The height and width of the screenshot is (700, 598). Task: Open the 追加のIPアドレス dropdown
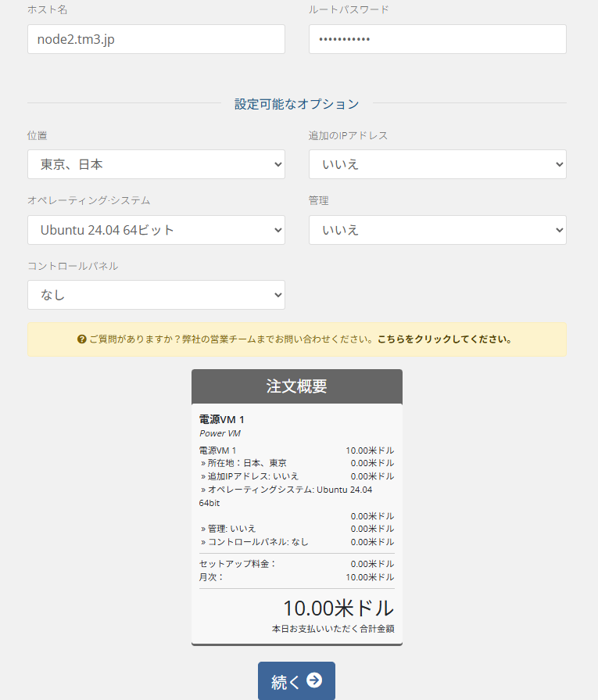437,164
